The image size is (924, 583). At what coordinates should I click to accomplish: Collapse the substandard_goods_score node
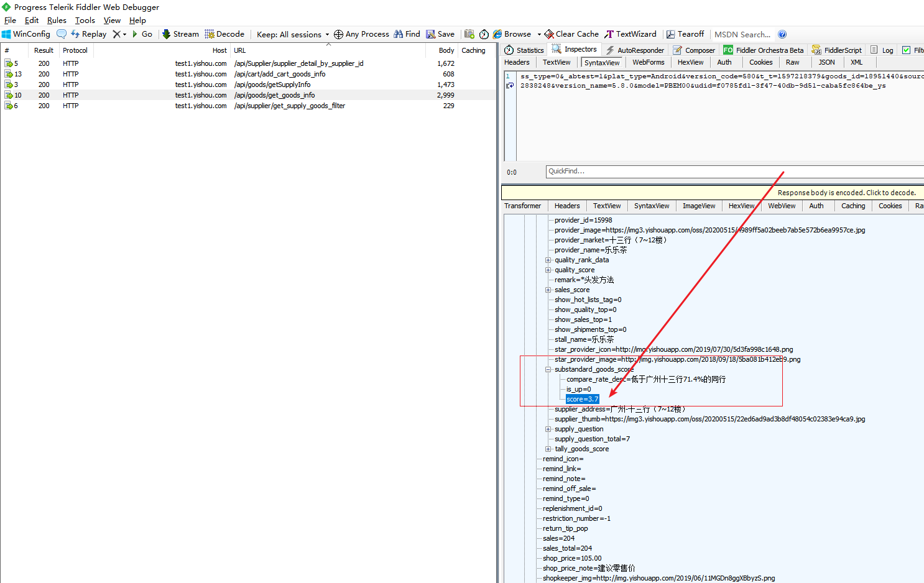point(548,369)
